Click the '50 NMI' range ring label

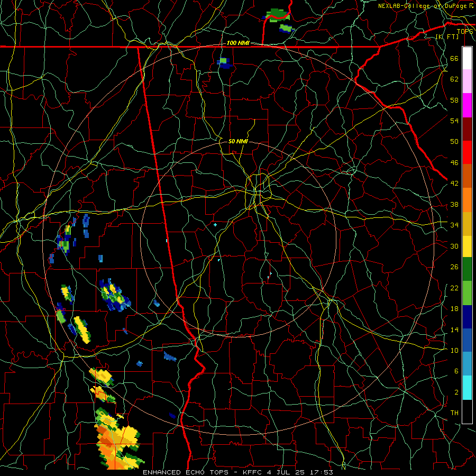click(x=238, y=141)
